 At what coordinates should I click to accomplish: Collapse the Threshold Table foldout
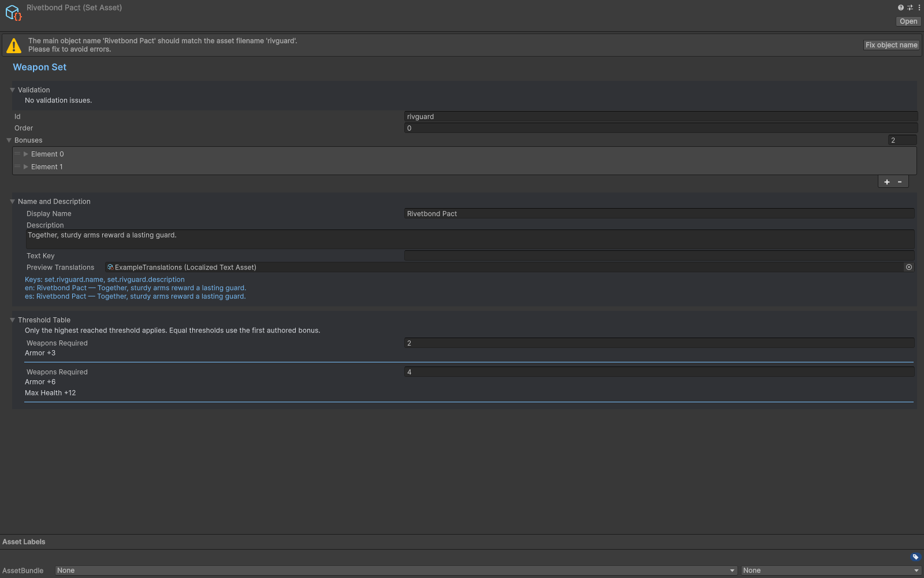pos(12,320)
